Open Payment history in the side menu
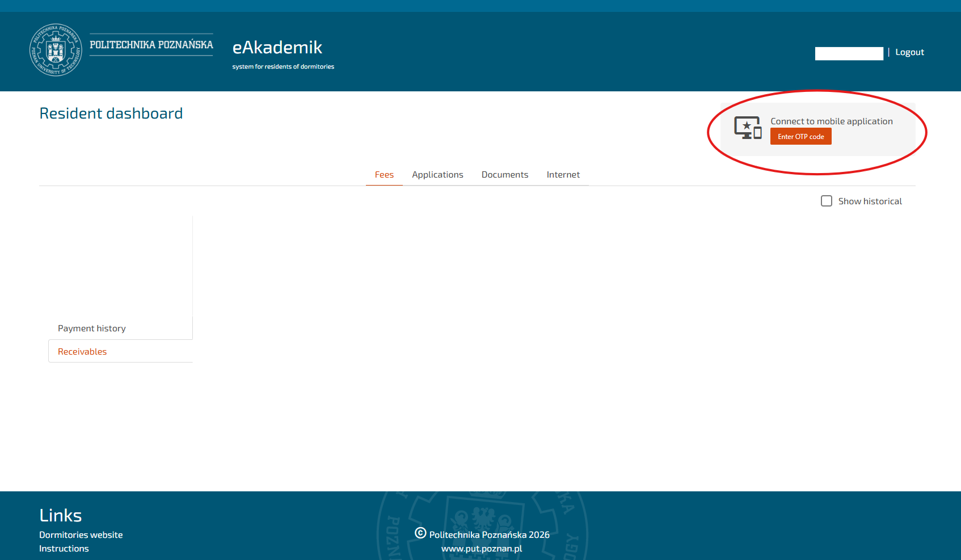 (92, 329)
